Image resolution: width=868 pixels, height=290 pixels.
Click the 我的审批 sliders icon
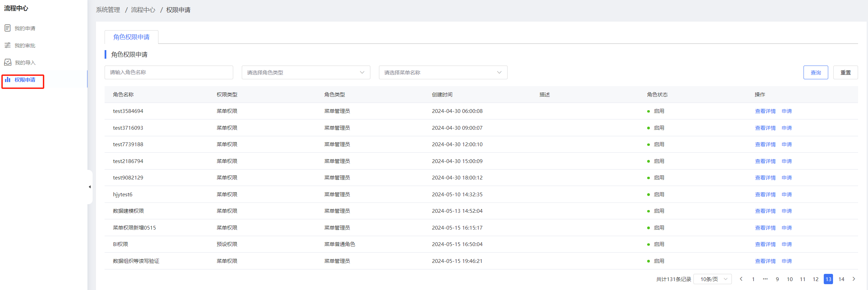coord(8,45)
